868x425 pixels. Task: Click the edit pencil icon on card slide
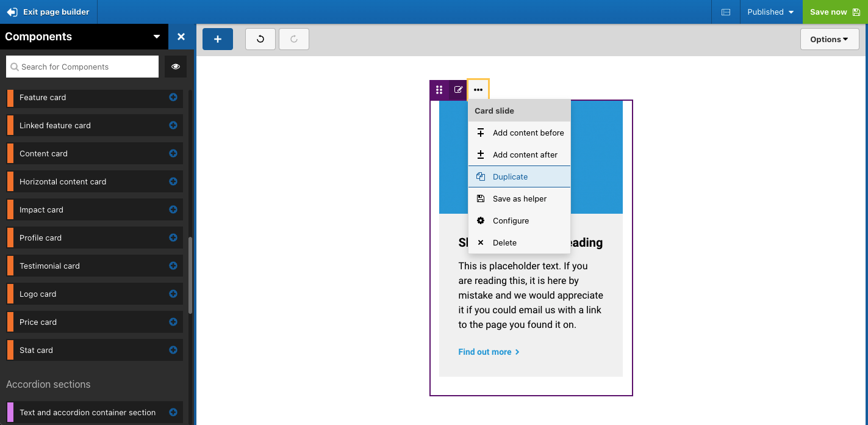[x=459, y=90]
